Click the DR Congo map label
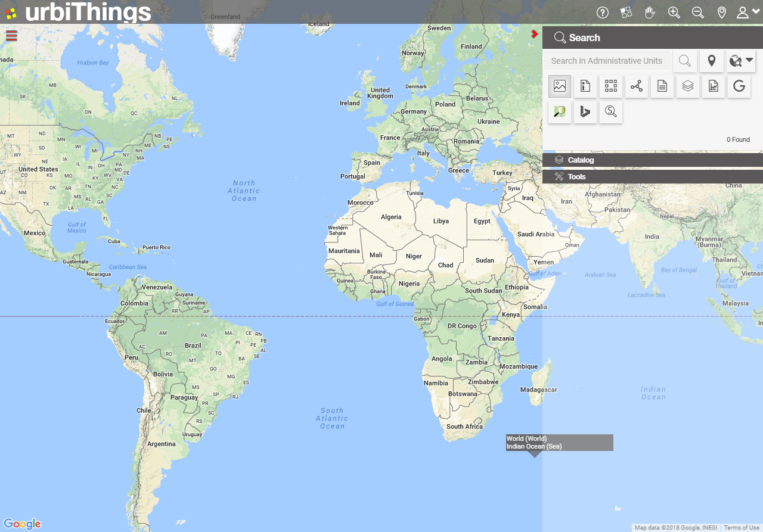 [x=462, y=326]
